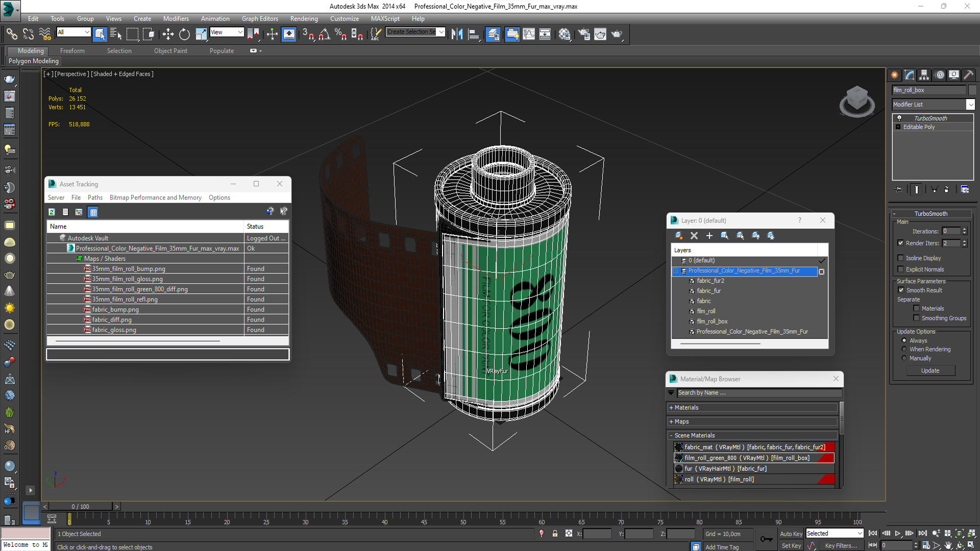This screenshot has width=980, height=551.
Task: Select the Scale tool in main toolbar
Action: coord(201,34)
